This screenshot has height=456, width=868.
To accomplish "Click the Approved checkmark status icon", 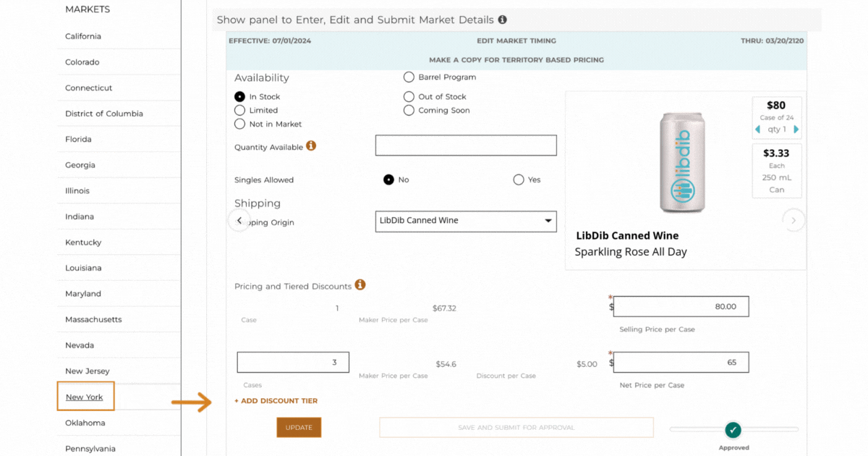I will coord(733,430).
